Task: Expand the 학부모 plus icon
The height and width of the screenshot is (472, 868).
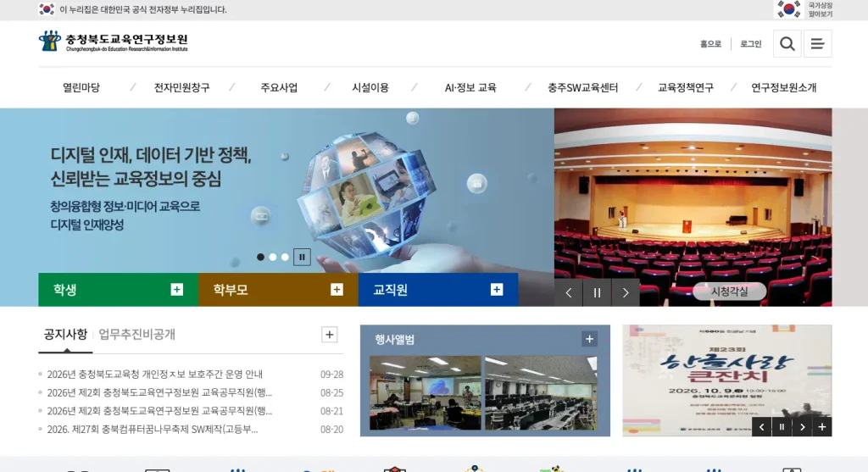Action: click(337, 290)
